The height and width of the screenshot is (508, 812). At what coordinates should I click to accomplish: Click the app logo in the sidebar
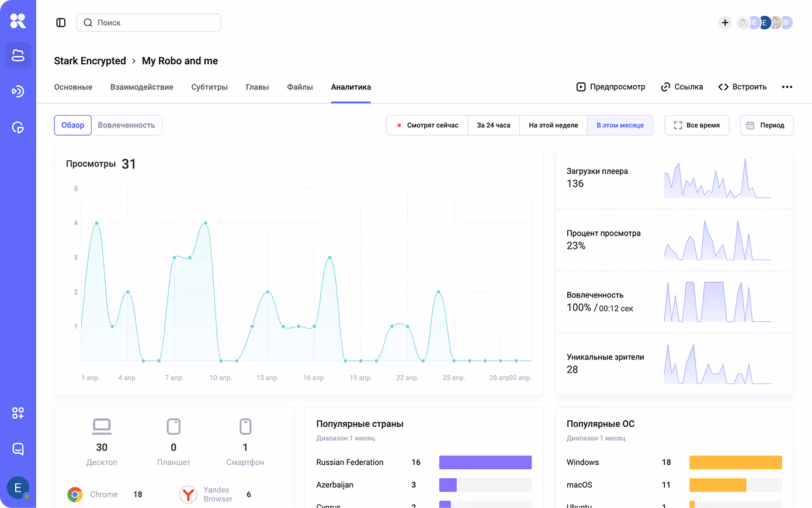18,21
